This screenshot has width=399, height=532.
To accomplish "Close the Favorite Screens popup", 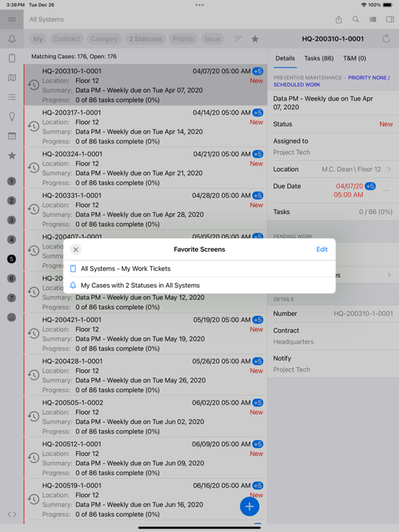I will click(x=76, y=249).
